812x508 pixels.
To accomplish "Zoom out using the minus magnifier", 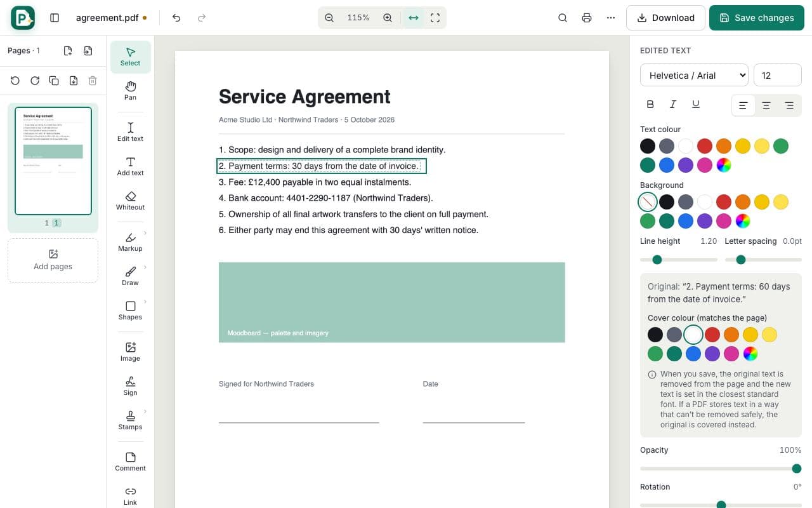I will 329,18.
